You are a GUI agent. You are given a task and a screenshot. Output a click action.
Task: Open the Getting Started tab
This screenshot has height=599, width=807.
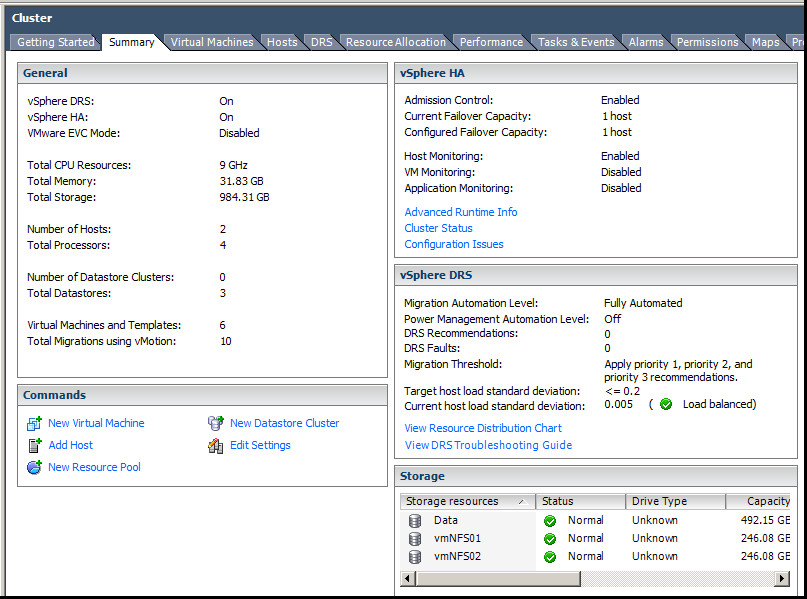pos(56,42)
